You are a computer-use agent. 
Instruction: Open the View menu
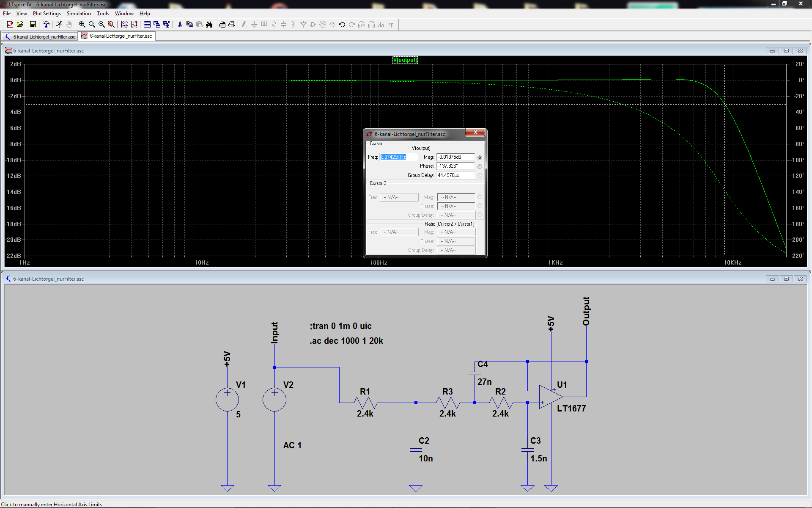coord(22,14)
